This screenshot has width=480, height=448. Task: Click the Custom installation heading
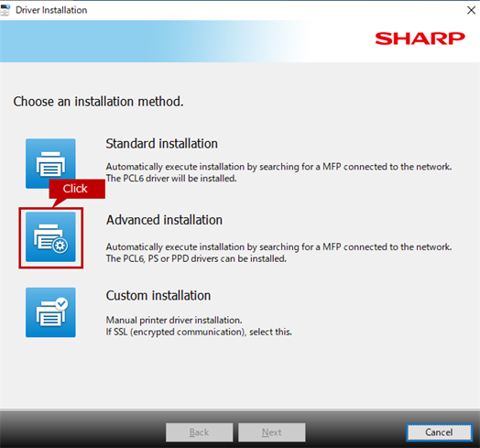pyautogui.click(x=158, y=296)
